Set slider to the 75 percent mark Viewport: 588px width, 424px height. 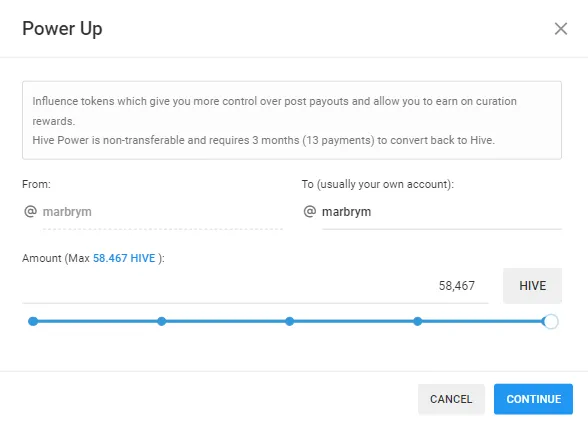(418, 321)
